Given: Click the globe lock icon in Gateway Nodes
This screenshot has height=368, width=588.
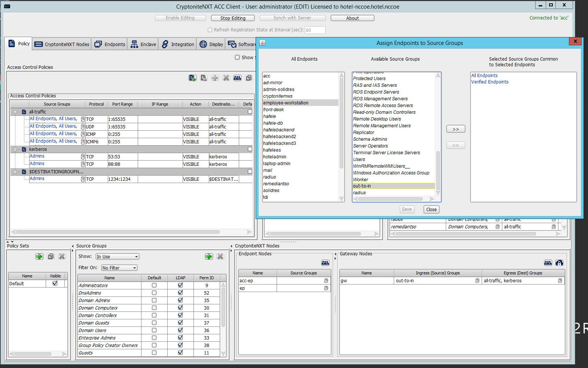Looking at the screenshot, I should tap(559, 263).
